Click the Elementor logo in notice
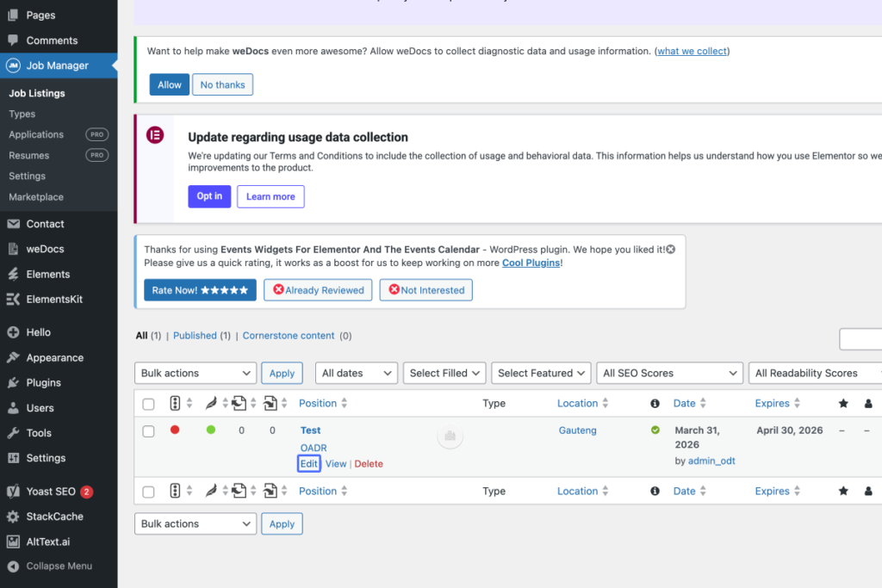This screenshot has width=882, height=588. (155, 135)
